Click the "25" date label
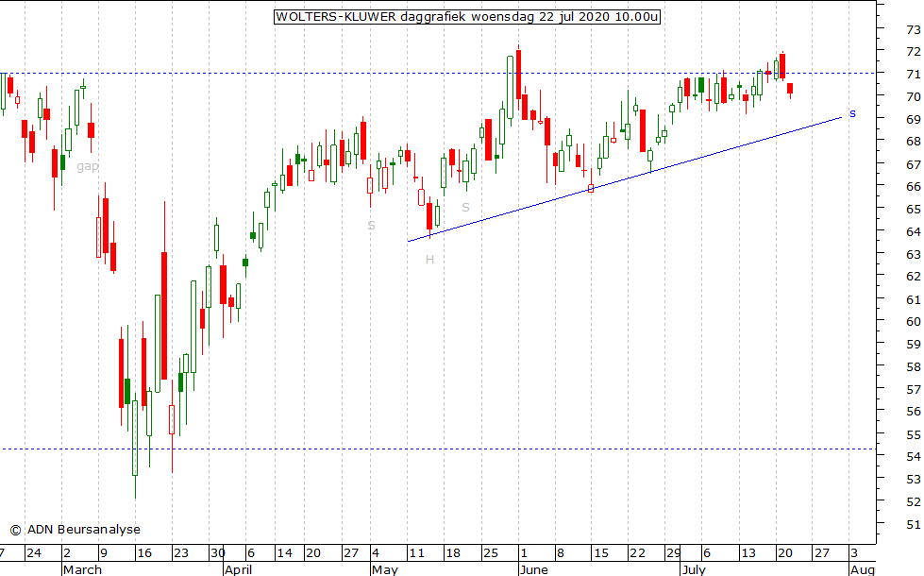 490,553
